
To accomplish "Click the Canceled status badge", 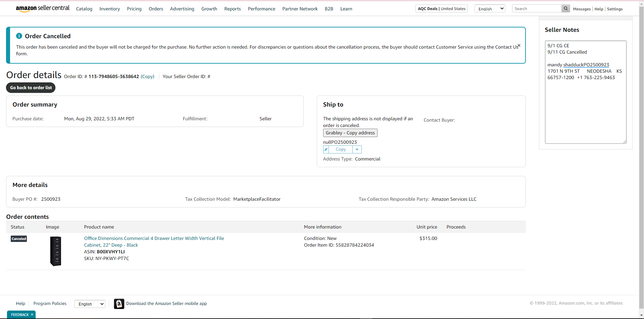I will click(x=19, y=239).
